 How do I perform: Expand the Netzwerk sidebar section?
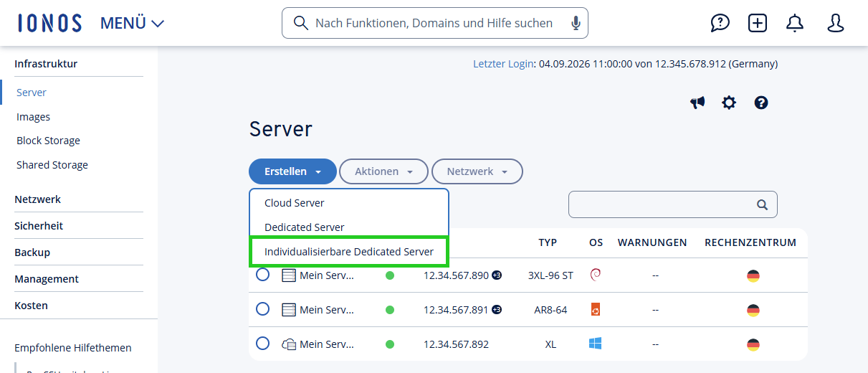coord(37,199)
